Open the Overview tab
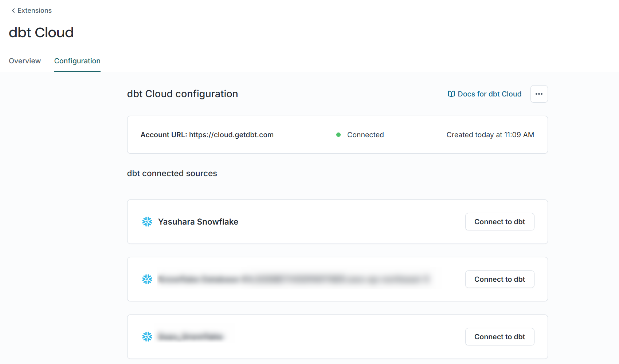Screen dimensions: 619x364 [x=25, y=61]
